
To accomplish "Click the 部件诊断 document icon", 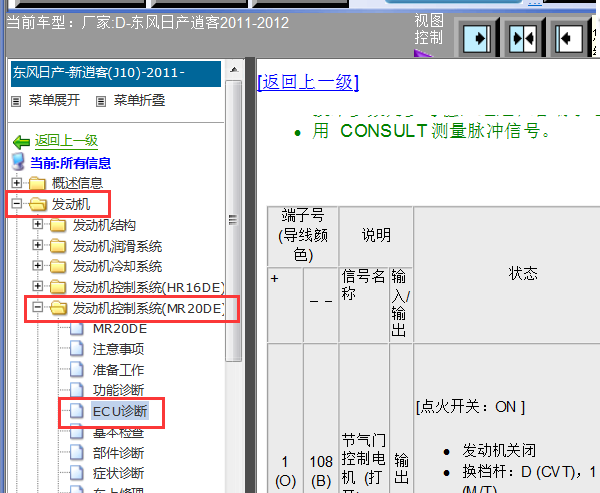I will tap(77, 452).
